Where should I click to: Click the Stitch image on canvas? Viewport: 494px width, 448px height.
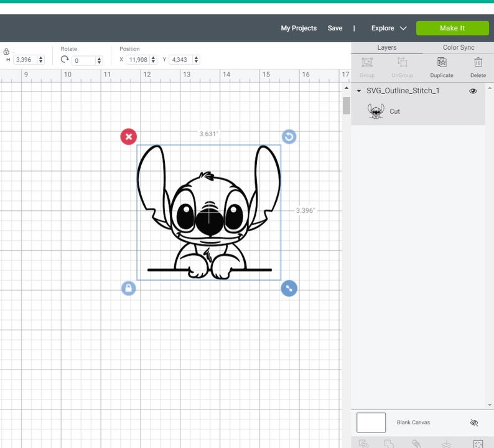coord(208,212)
